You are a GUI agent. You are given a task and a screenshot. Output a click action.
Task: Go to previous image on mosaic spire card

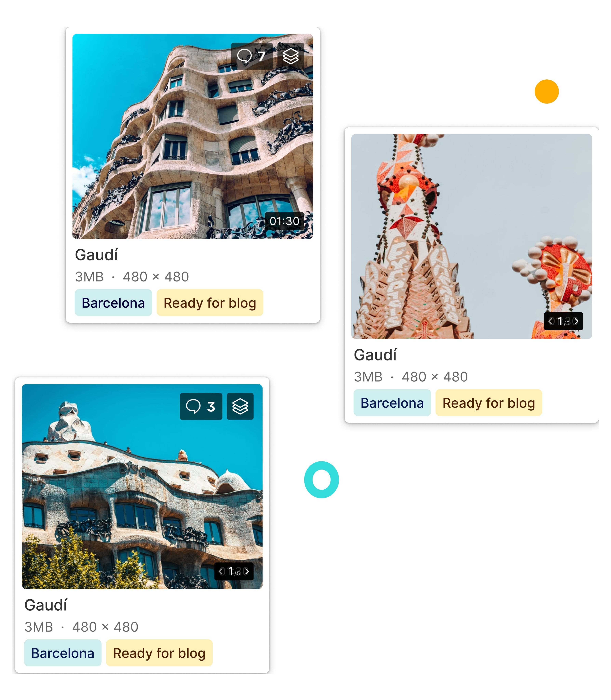pos(551,321)
